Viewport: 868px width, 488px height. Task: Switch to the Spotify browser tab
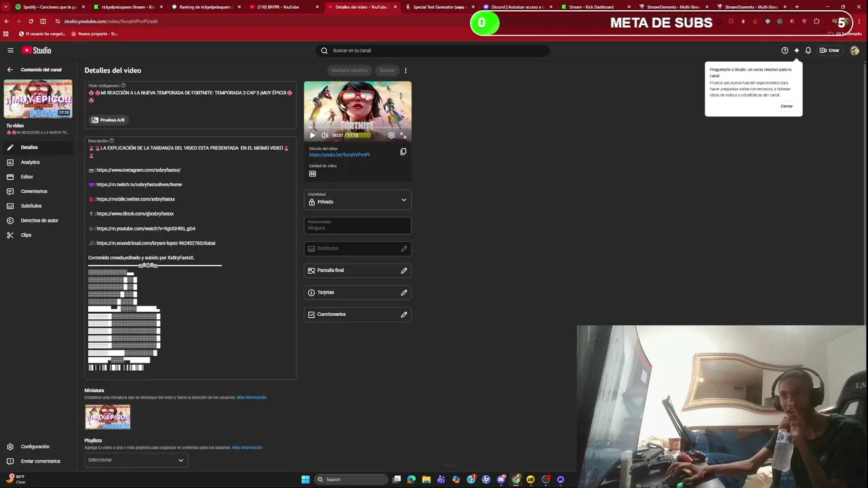(x=49, y=7)
